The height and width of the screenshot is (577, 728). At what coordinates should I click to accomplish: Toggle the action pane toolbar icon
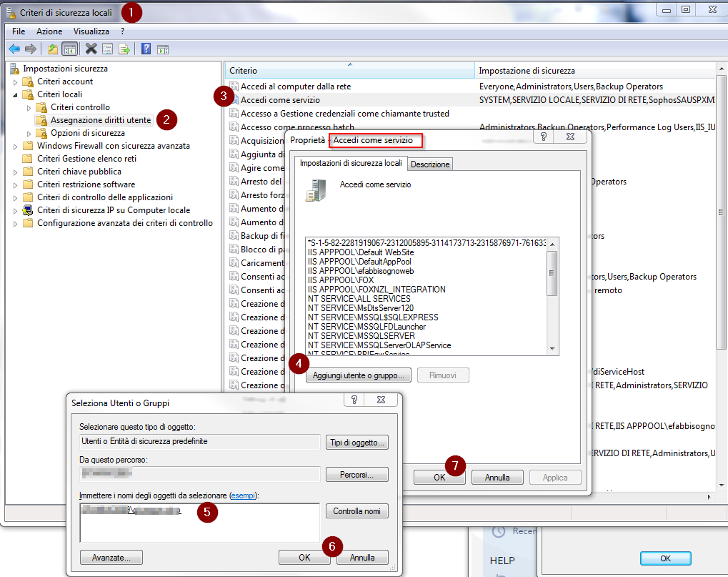[x=163, y=49]
